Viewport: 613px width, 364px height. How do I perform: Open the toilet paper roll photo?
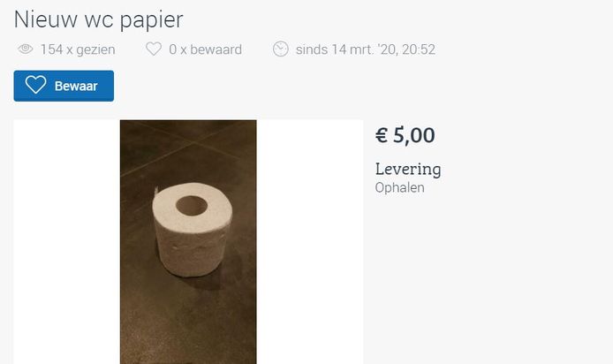pyautogui.click(x=188, y=242)
